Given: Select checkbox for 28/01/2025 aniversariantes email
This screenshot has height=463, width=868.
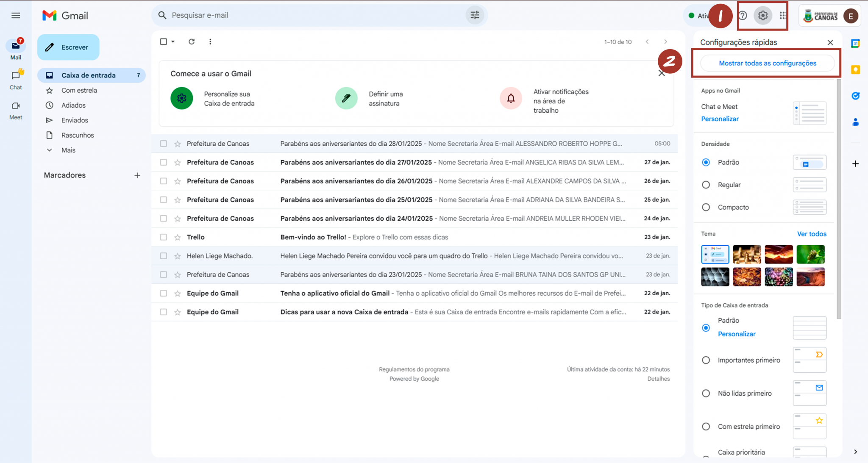Looking at the screenshot, I should click(164, 144).
